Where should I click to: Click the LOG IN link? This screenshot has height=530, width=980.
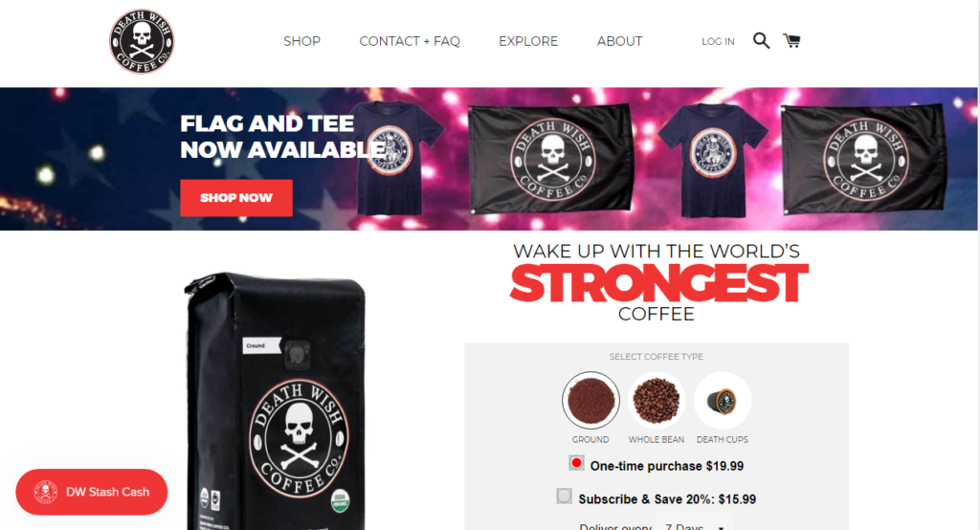[x=718, y=41]
